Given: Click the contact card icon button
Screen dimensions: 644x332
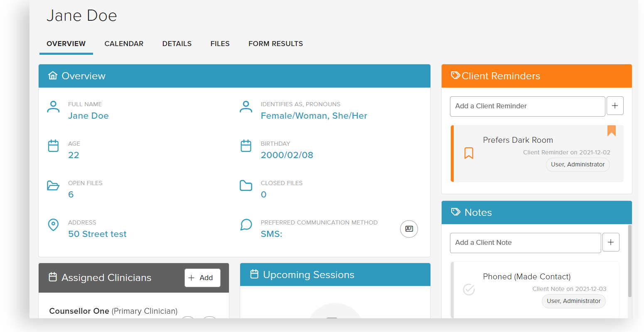Looking at the screenshot, I should (x=409, y=229).
